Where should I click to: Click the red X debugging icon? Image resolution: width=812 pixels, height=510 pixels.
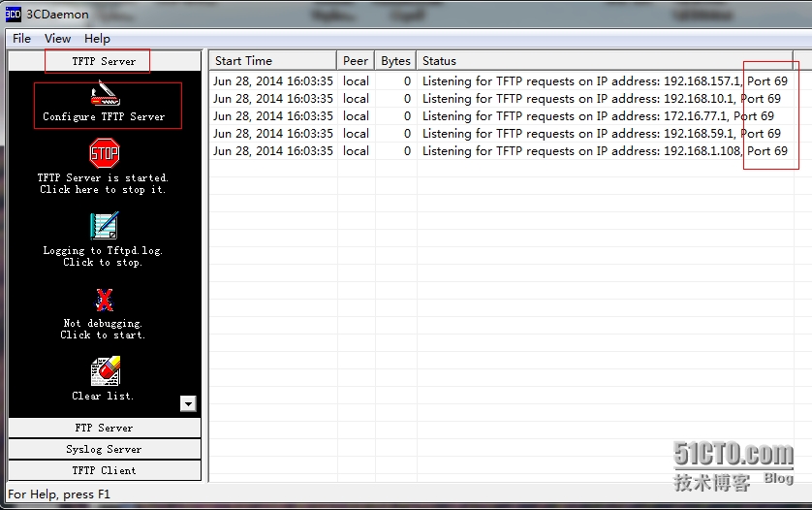[104, 299]
